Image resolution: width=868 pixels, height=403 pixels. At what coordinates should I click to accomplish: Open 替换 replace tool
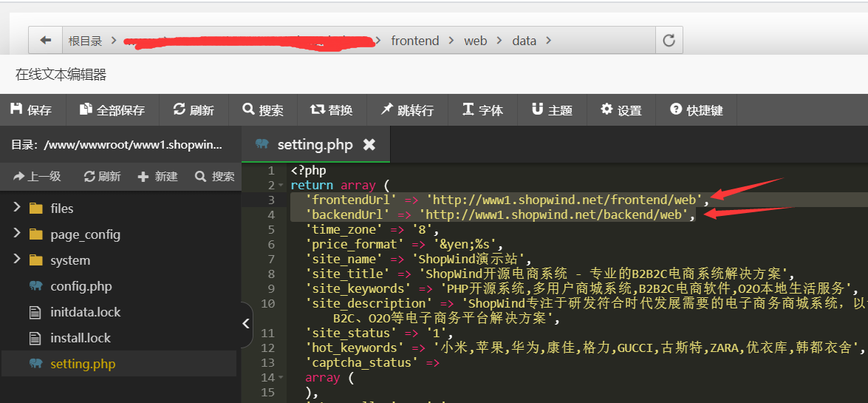(x=332, y=109)
